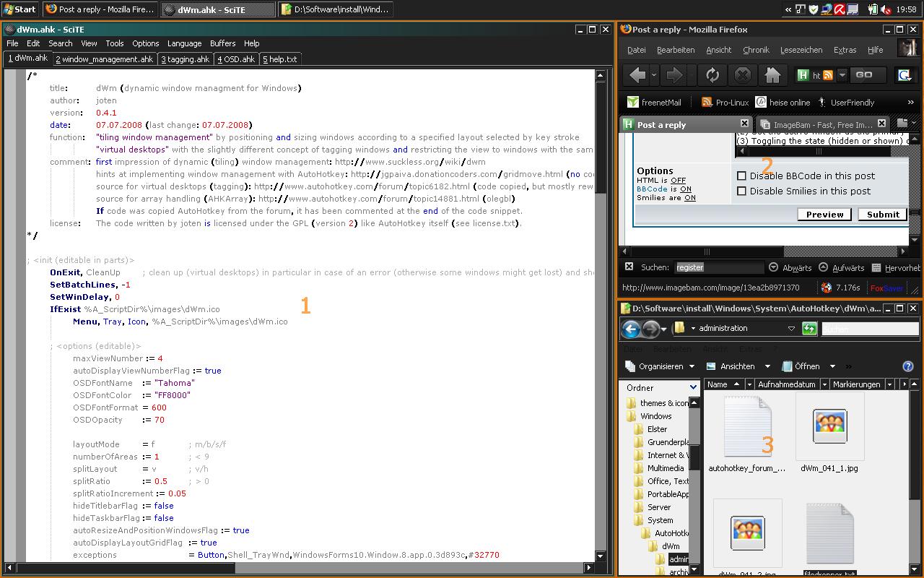Click the Firefox Back arrow button

[x=637, y=75]
